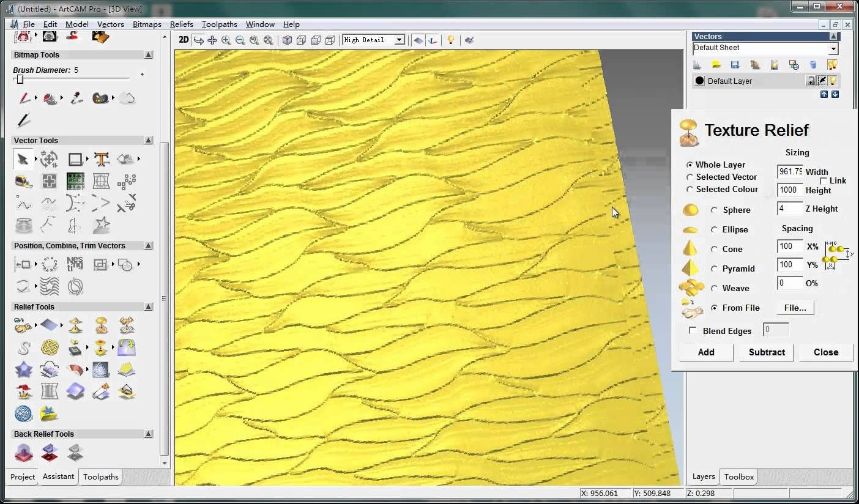Collapse the Bitmap Tools section
The width and height of the screenshot is (859, 504).
coord(149,54)
